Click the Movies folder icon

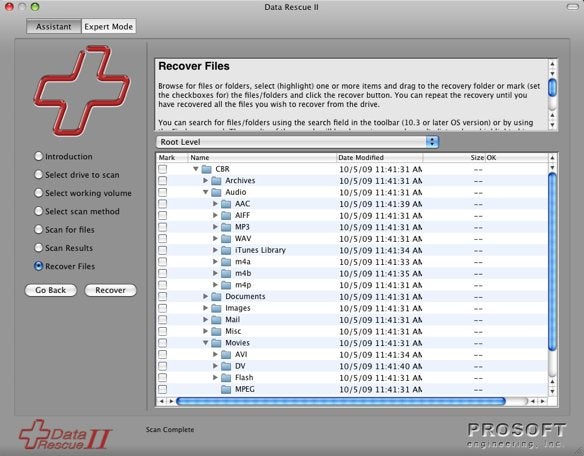(216, 343)
